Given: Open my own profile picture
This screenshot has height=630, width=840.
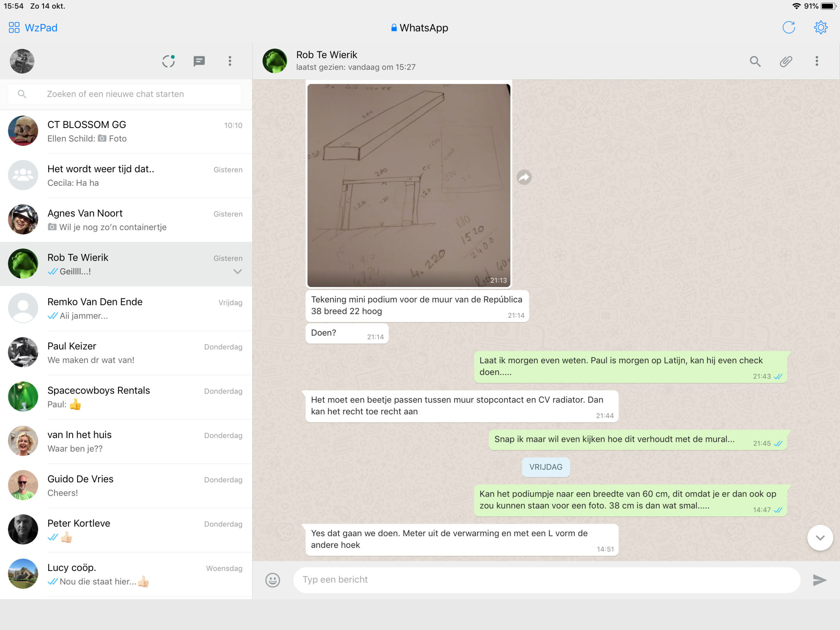Looking at the screenshot, I should point(22,61).
